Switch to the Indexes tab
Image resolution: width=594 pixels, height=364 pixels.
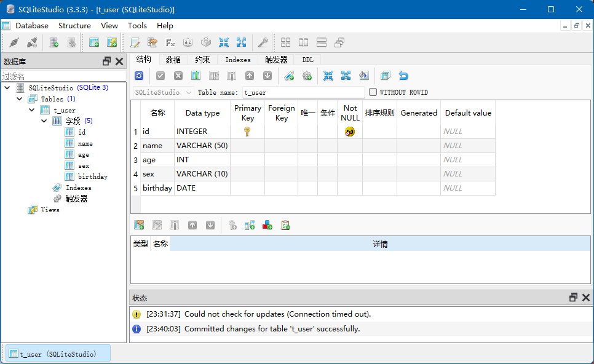(x=237, y=60)
